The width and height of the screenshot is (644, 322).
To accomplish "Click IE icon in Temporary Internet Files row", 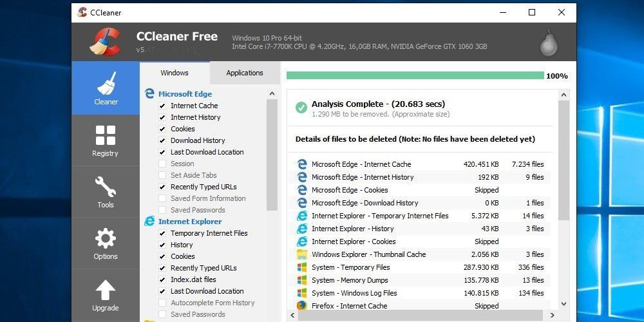I will (x=302, y=216).
